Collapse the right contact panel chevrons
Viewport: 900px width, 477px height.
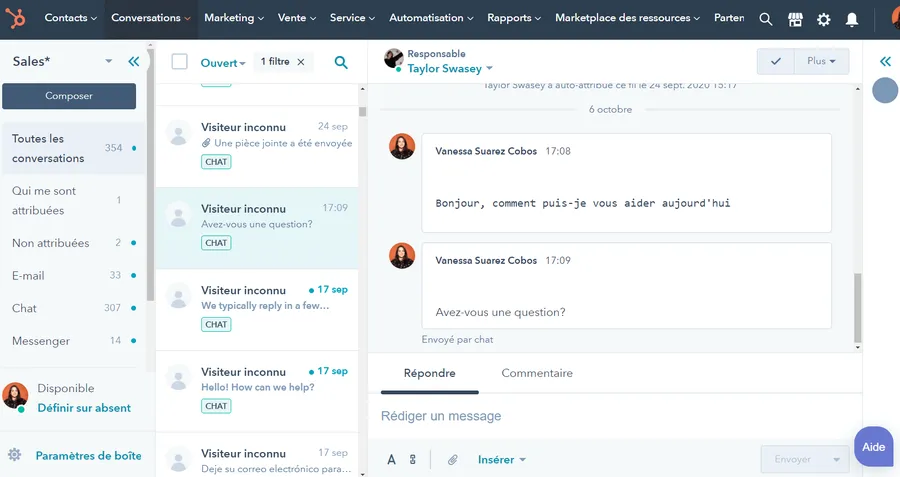point(886,61)
